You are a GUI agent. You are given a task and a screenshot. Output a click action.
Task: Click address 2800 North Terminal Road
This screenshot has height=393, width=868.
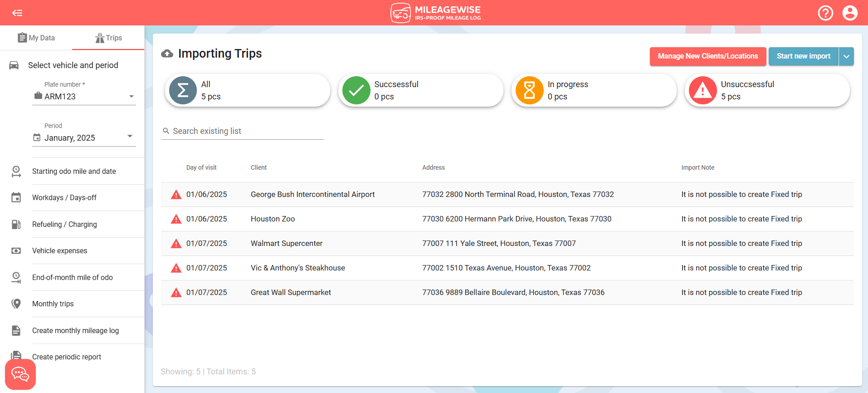pos(518,194)
